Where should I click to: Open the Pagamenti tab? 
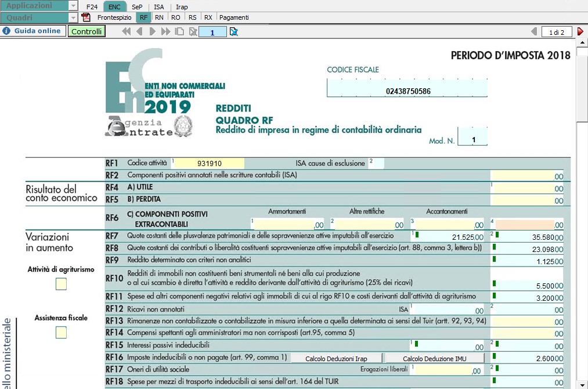point(234,17)
